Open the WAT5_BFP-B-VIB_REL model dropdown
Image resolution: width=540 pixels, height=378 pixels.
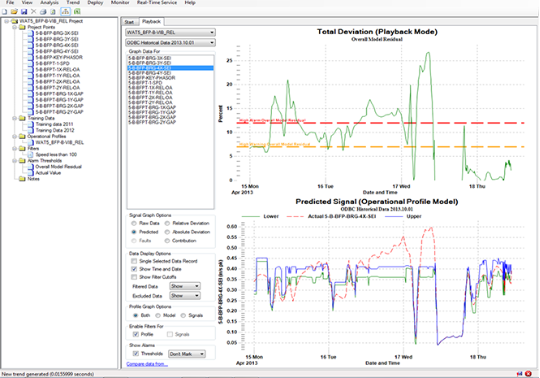170,32
